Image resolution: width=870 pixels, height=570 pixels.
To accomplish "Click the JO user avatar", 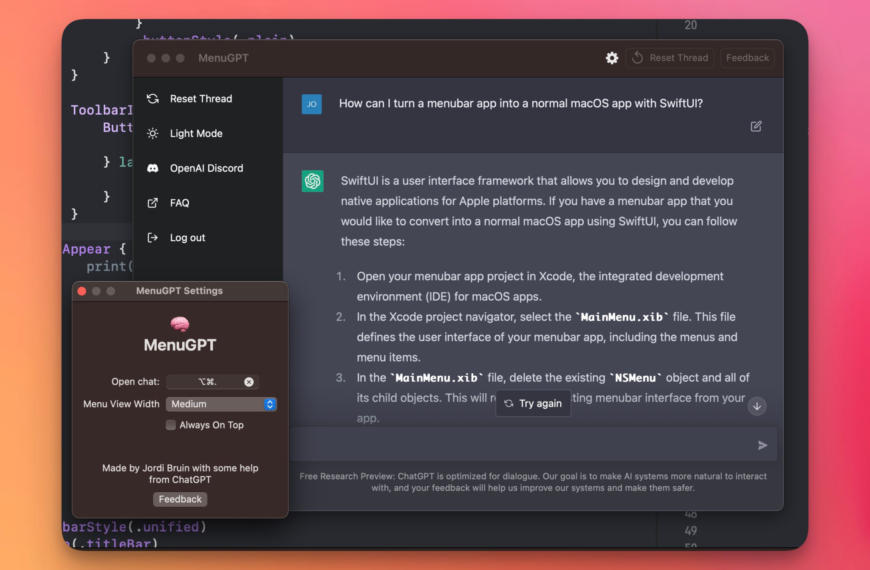I will click(312, 104).
